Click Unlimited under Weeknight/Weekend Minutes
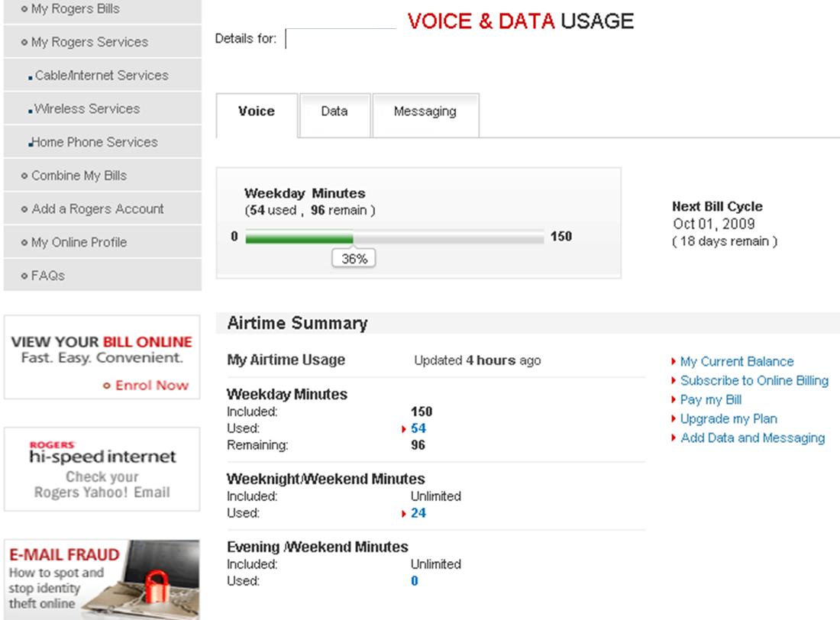This screenshot has height=620, width=840. [435, 496]
